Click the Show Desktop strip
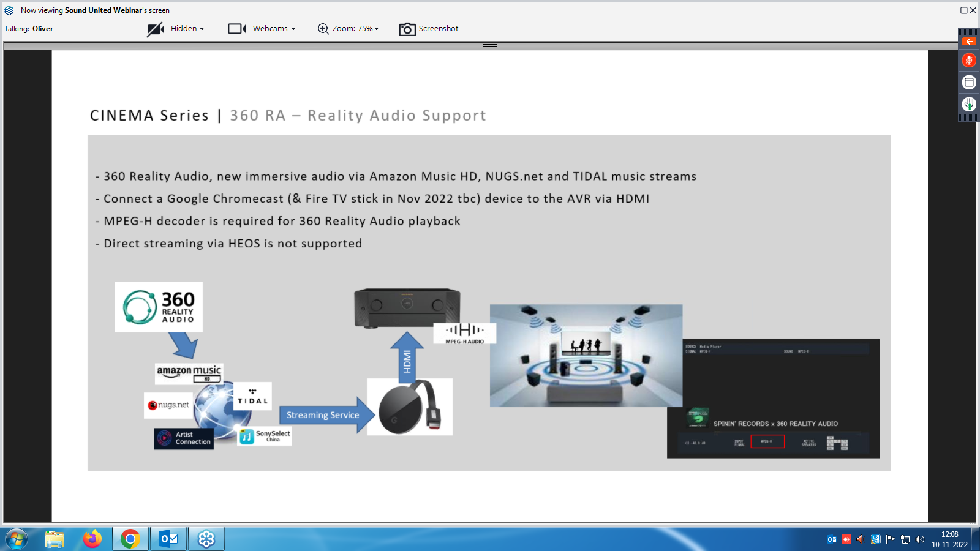 click(x=976, y=539)
